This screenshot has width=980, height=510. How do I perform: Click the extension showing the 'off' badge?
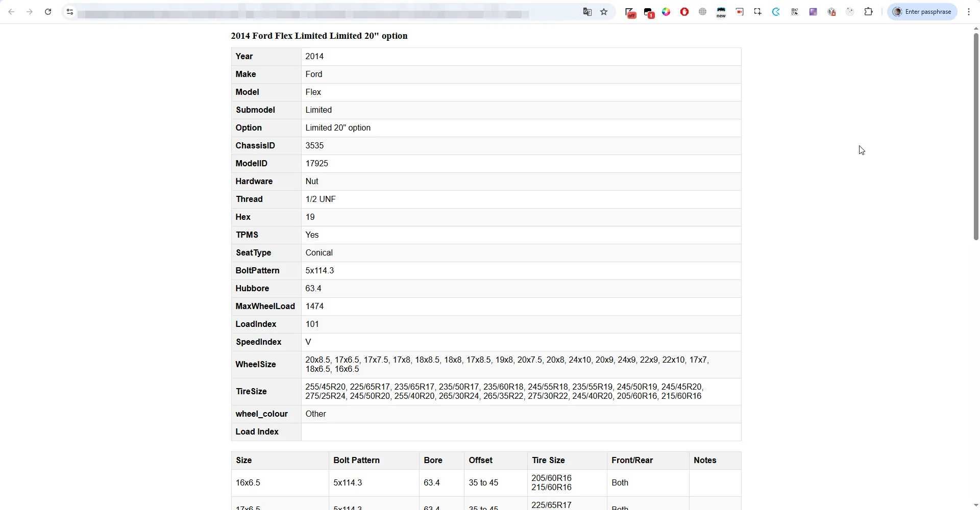point(630,13)
